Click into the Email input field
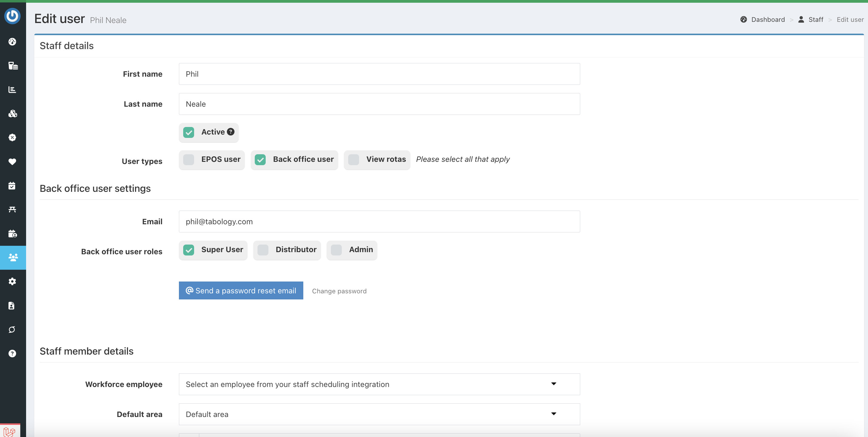This screenshot has height=437, width=868. click(379, 222)
